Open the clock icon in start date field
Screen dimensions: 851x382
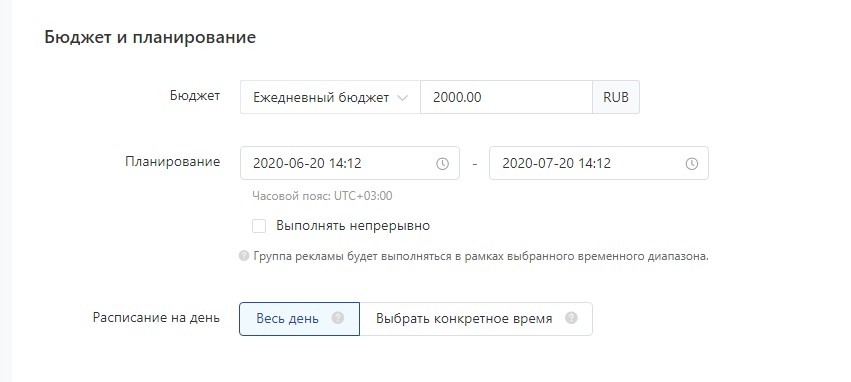tap(442, 163)
